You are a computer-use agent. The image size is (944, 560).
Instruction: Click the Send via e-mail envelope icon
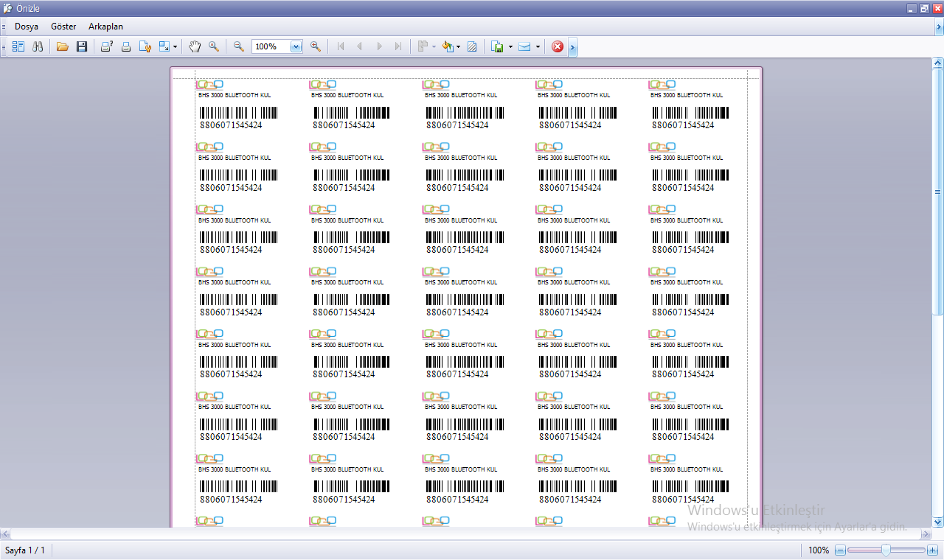click(524, 46)
